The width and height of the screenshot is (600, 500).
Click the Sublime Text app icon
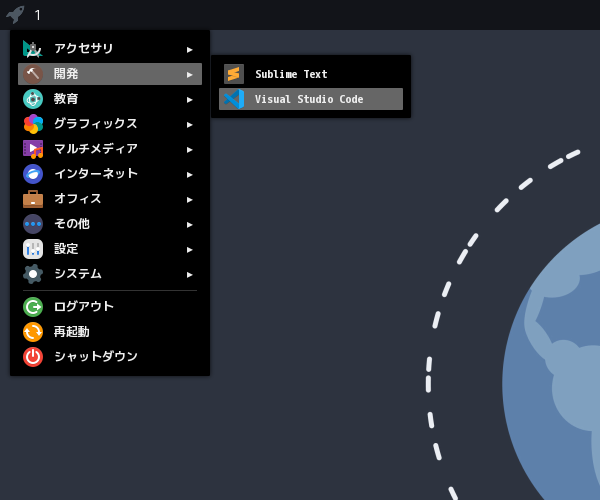[234, 74]
